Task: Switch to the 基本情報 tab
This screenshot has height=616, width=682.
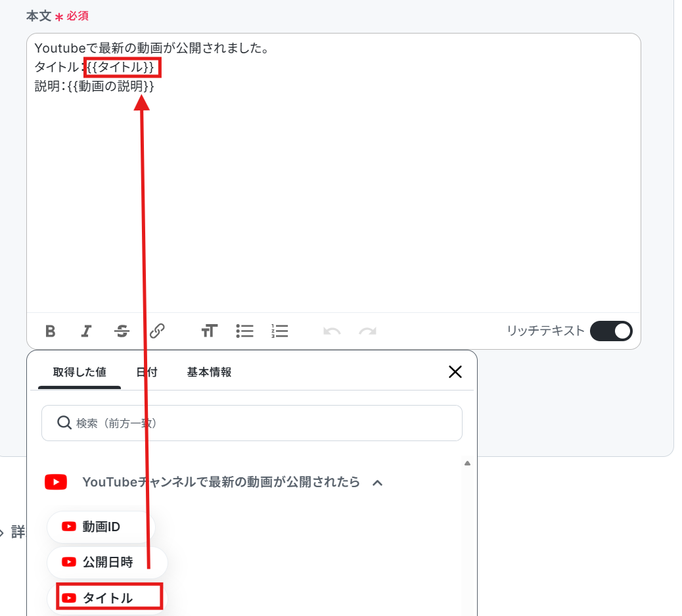Action: click(x=209, y=372)
